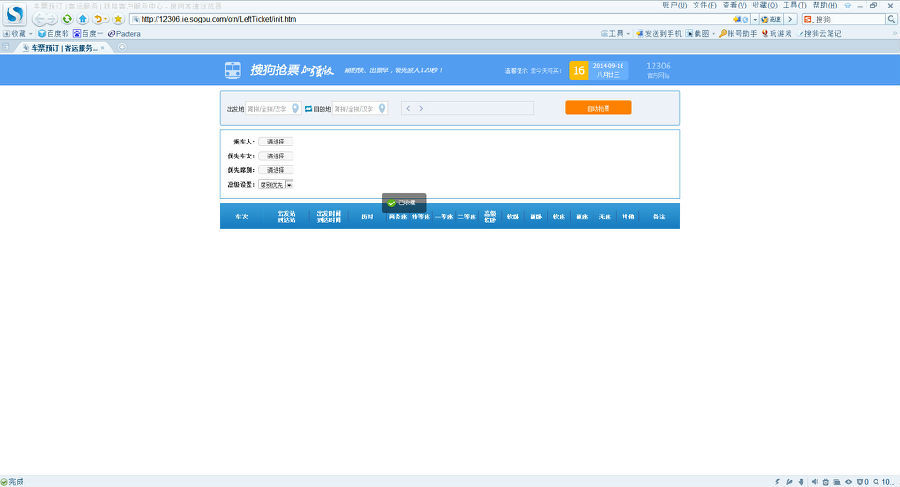This screenshot has width=900, height=487.
Task: Click next date arrow in date selector
Action: coord(421,108)
